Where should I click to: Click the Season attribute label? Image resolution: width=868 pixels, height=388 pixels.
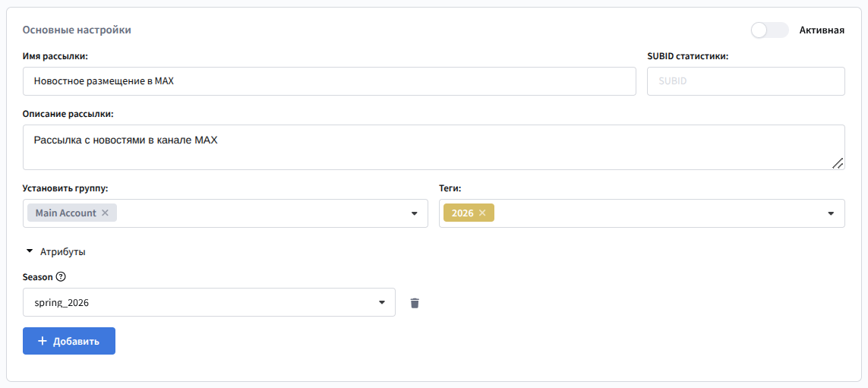click(x=38, y=277)
